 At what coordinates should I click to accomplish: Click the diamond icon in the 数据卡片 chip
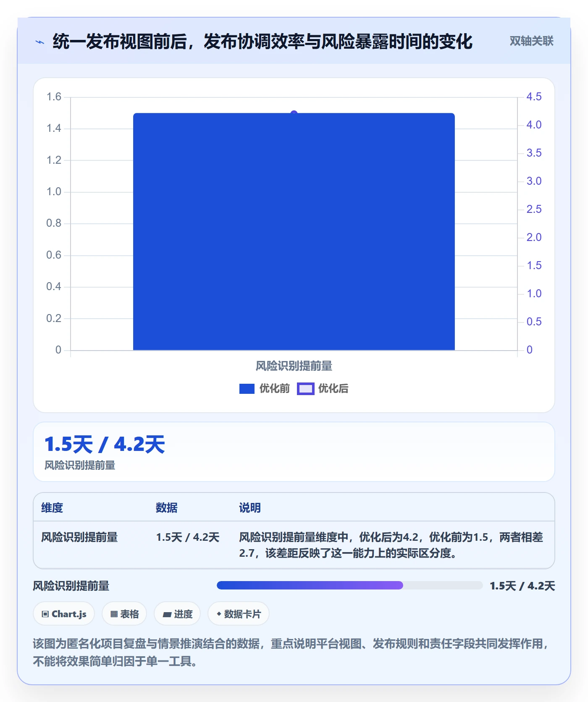tap(219, 614)
